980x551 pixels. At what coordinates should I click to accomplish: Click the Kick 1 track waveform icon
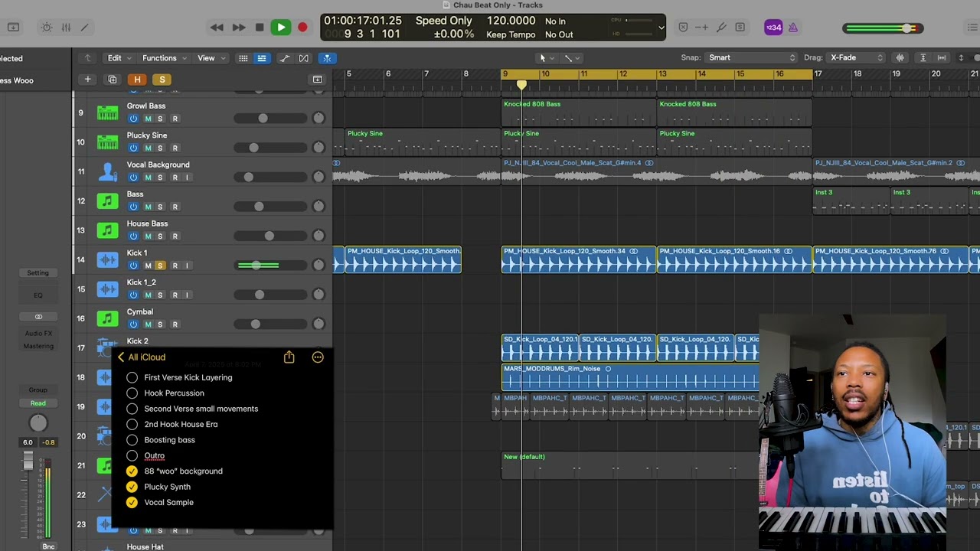(x=107, y=259)
